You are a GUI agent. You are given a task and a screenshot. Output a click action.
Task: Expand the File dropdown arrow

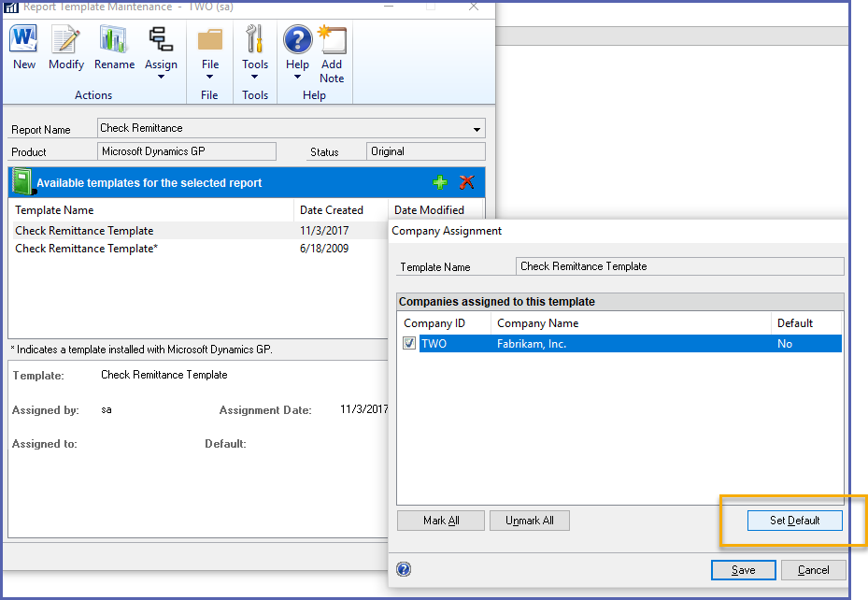click(x=210, y=77)
